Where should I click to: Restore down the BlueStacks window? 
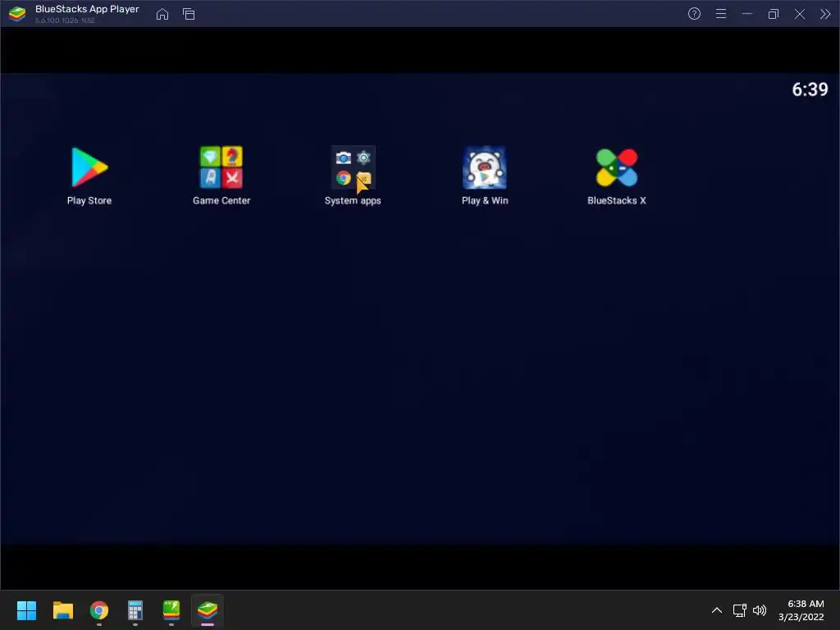click(x=774, y=14)
